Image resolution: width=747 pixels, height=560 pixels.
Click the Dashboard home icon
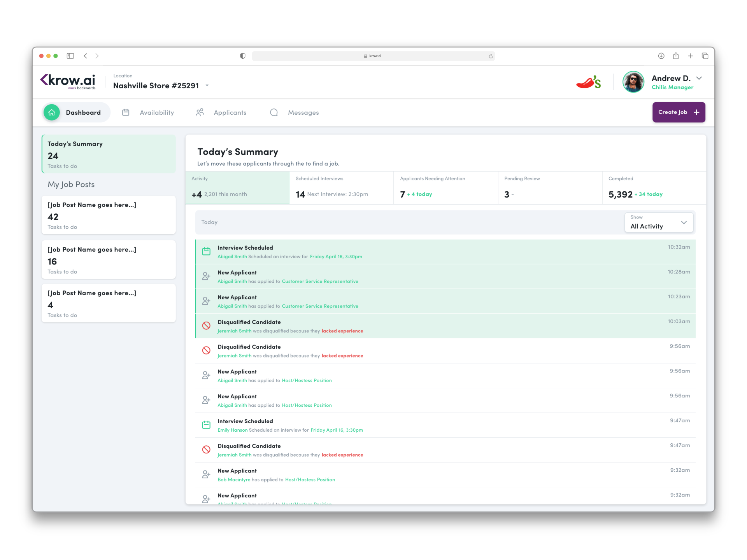(x=52, y=112)
